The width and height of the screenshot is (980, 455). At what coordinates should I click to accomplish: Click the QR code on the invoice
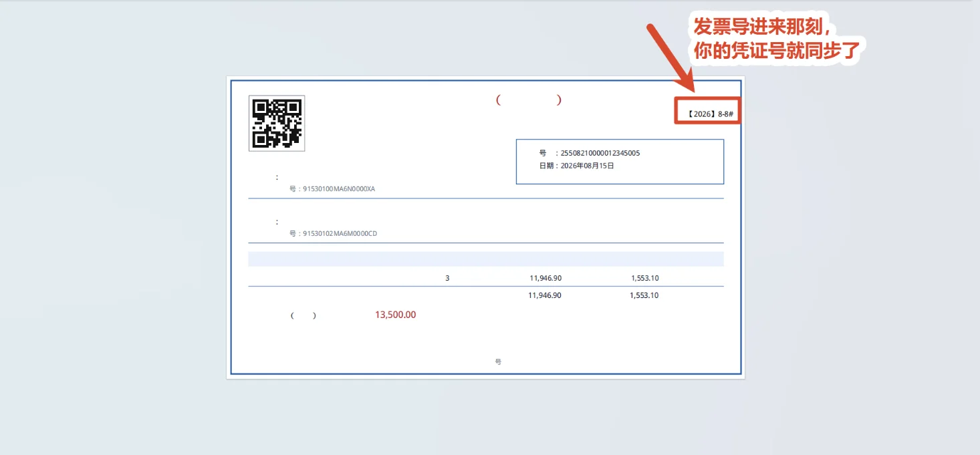click(x=277, y=123)
